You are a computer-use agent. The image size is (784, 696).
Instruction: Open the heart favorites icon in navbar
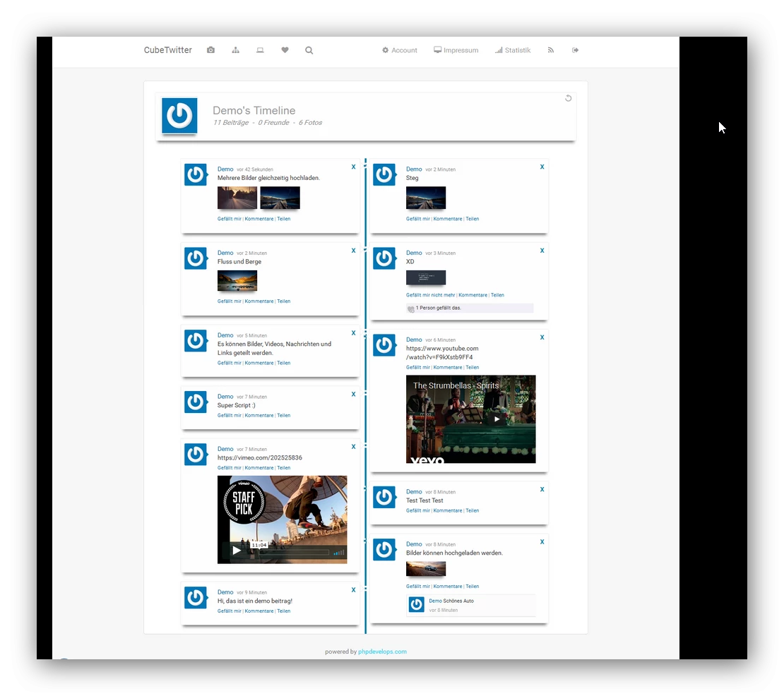tap(285, 50)
